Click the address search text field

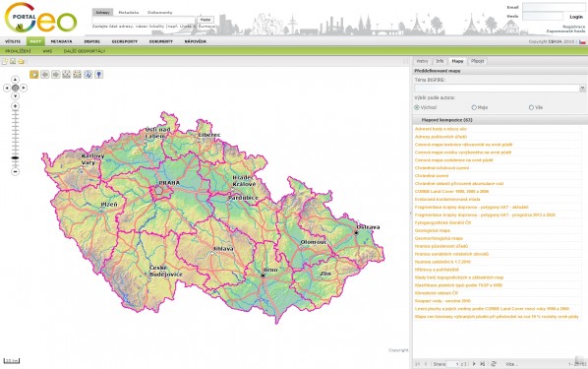144,20
